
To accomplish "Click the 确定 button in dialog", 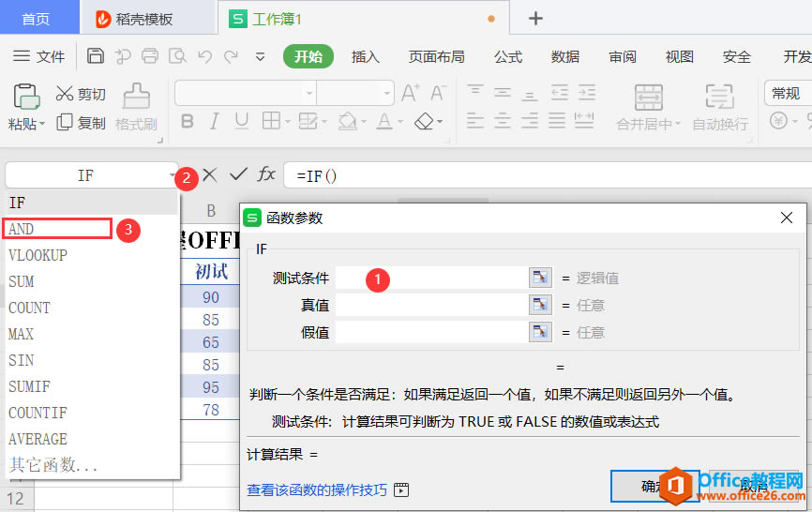I will (x=654, y=486).
